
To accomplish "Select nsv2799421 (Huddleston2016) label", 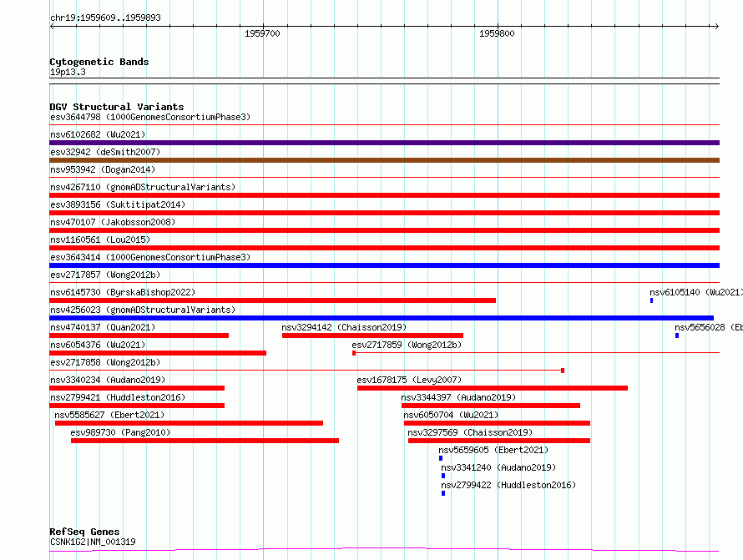I will pyautogui.click(x=118, y=397).
